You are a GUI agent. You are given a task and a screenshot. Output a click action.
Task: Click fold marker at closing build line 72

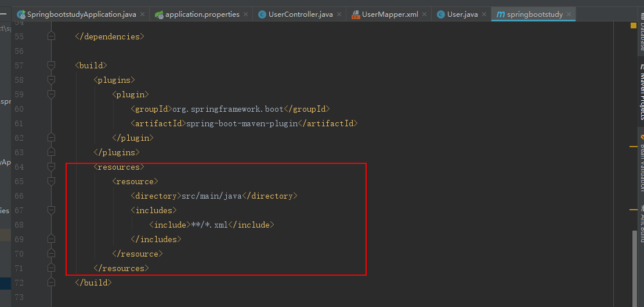coord(51,283)
